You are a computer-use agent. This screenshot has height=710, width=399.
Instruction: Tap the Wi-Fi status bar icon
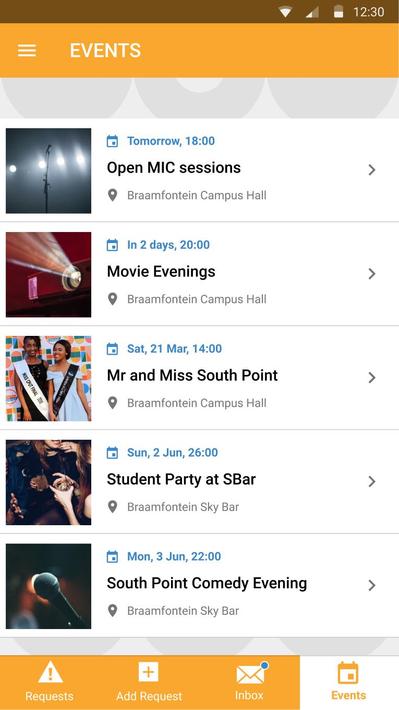click(x=285, y=12)
